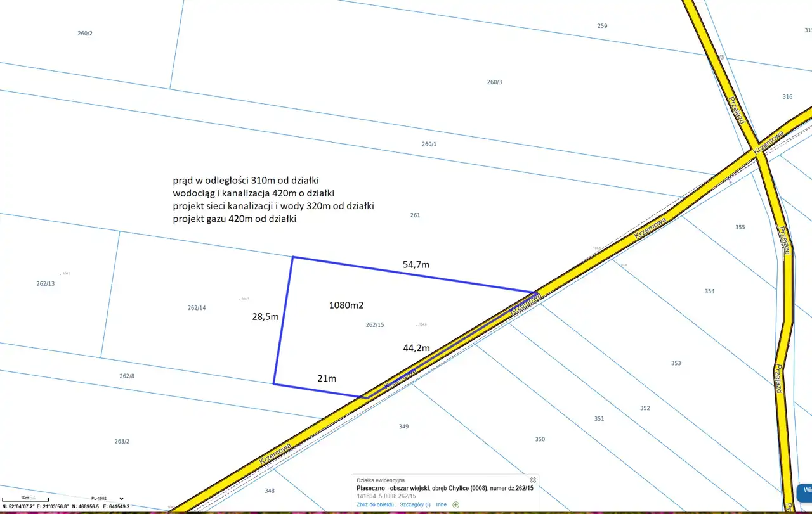812x514 pixels.
Task: Select parcel 260/2 in top-left corner
Action: (x=85, y=33)
